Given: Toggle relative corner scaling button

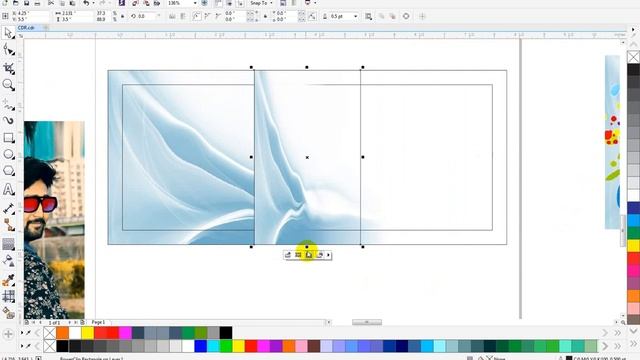Looking at the screenshot, I should (x=312, y=16).
